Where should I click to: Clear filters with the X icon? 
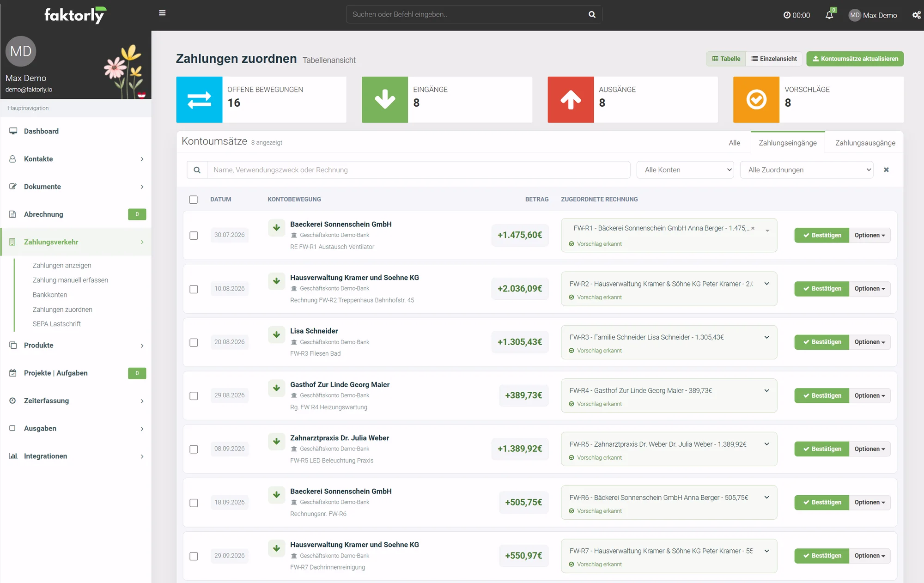tap(886, 170)
